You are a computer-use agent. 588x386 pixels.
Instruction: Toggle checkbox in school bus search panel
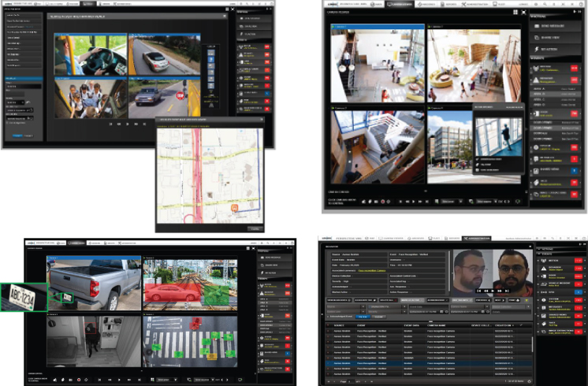6,122
